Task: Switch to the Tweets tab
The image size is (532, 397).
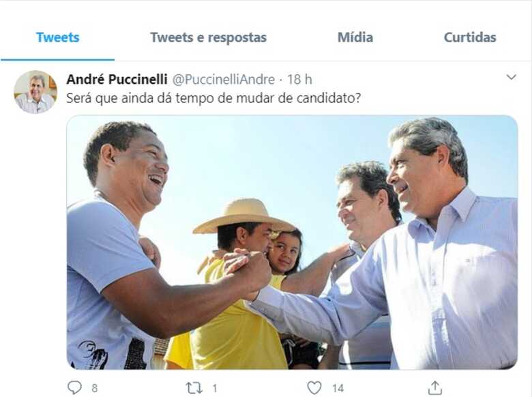Action: [58, 38]
